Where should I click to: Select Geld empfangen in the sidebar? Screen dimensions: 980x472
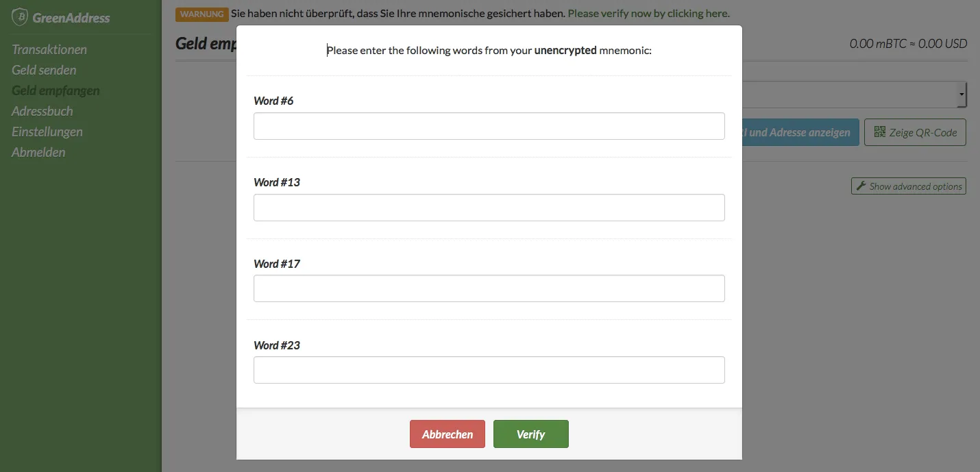point(56,90)
